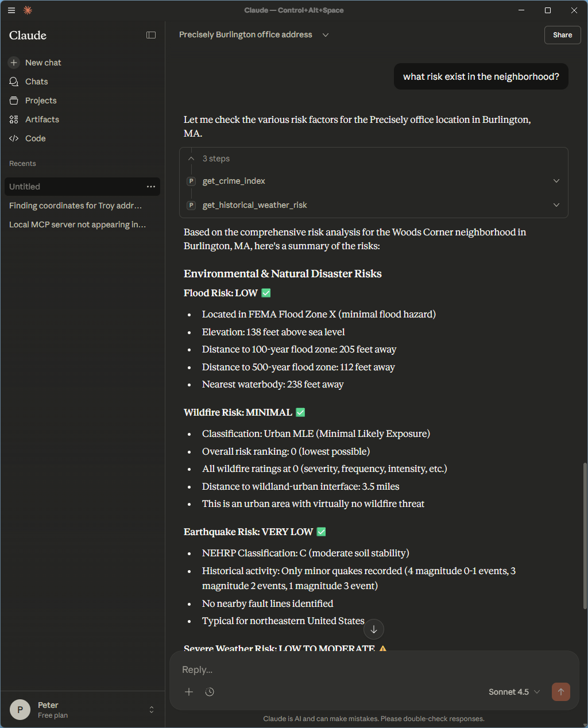Click the Recents section label
The width and height of the screenshot is (588, 728).
click(x=22, y=164)
